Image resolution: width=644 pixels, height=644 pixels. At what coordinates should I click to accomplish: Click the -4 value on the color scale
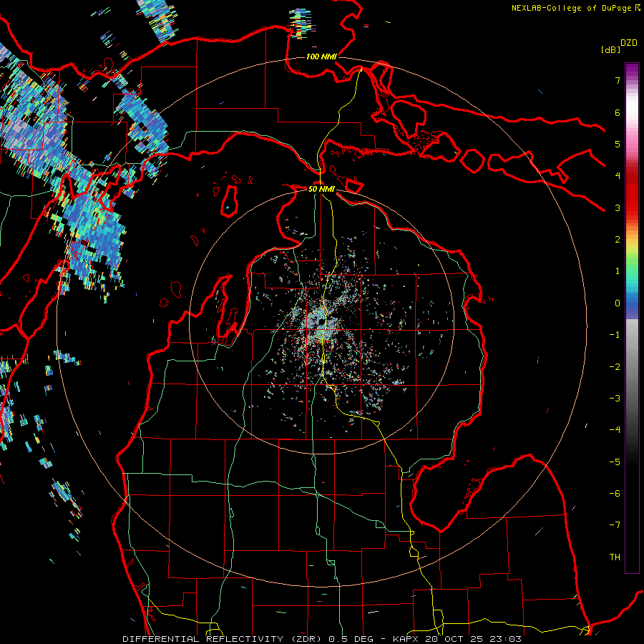(x=615, y=430)
